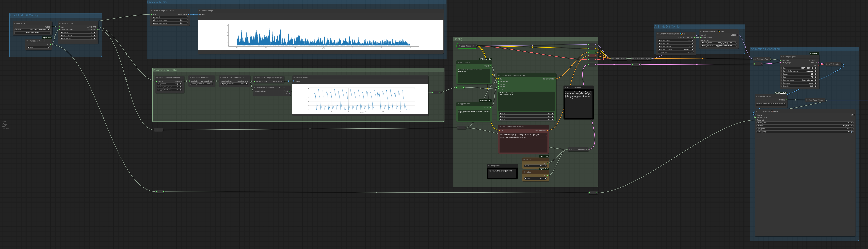The height and width of the screenshot is (249, 868).
Task: Click choose file to upload button
Action: pyautogui.click(x=32, y=33)
